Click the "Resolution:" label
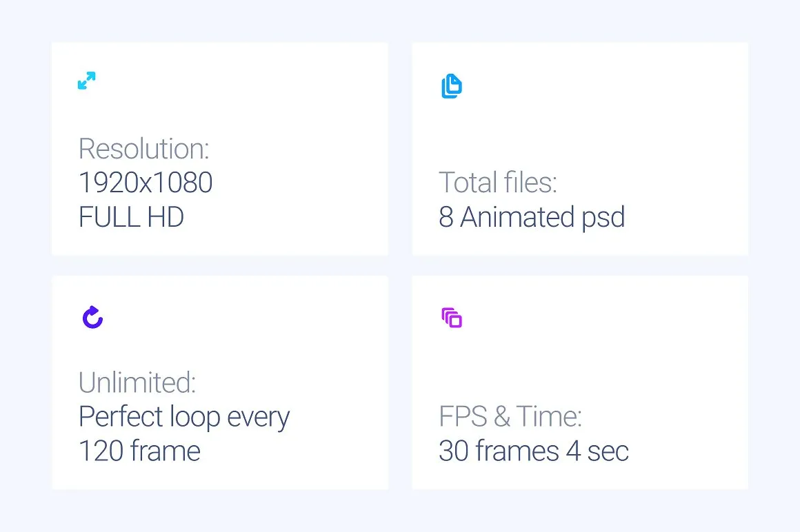Image resolution: width=800 pixels, height=532 pixels. [143, 149]
